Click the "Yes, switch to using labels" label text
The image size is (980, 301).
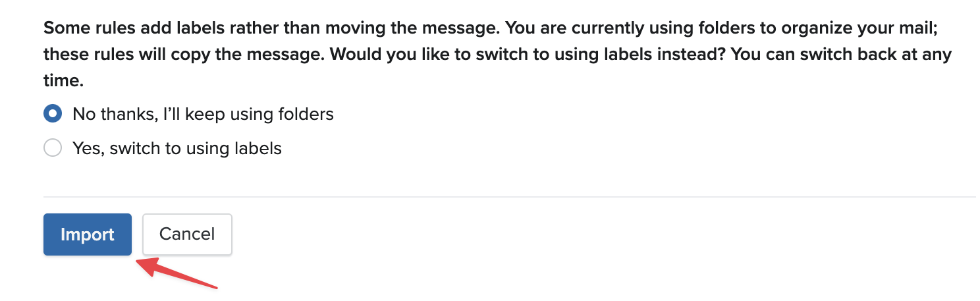177,148
